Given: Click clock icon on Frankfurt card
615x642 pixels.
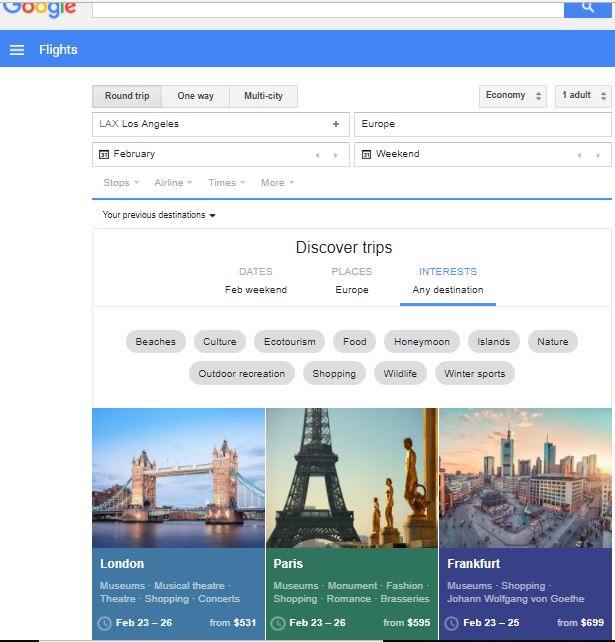Looking at the screenshot, I should pos(452,624).
